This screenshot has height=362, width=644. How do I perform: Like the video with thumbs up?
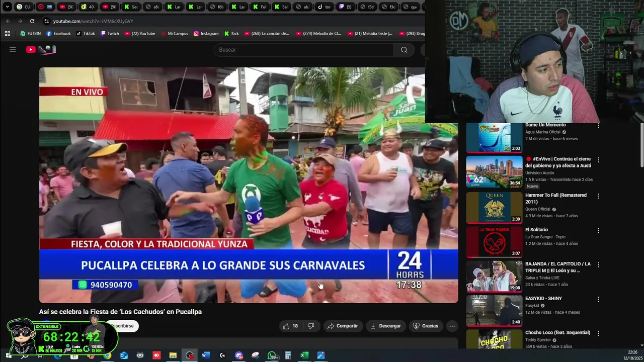pos(290,326)
